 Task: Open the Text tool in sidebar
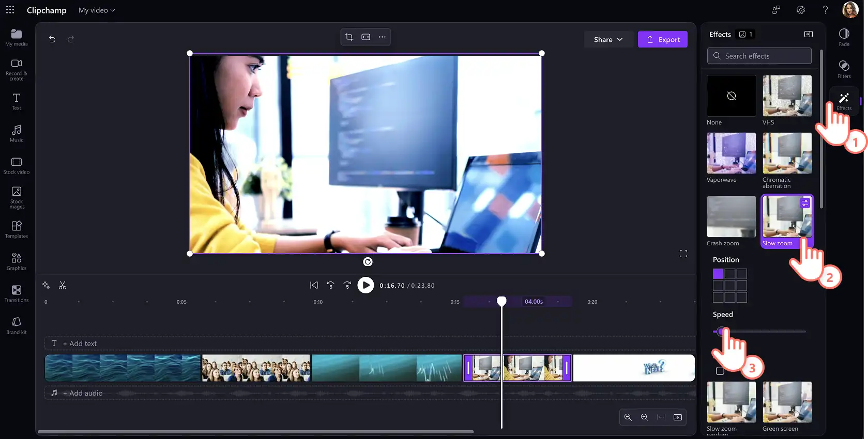pos(17,102)
